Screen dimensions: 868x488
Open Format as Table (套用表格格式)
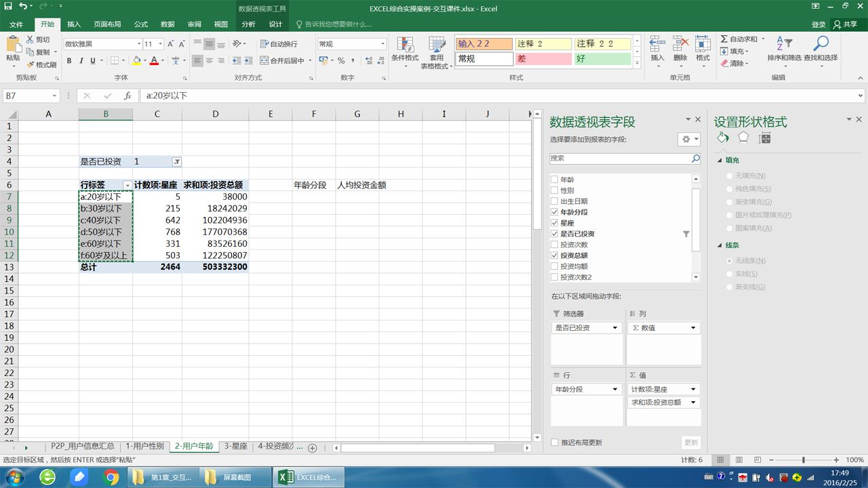click(x=437, y=52)
